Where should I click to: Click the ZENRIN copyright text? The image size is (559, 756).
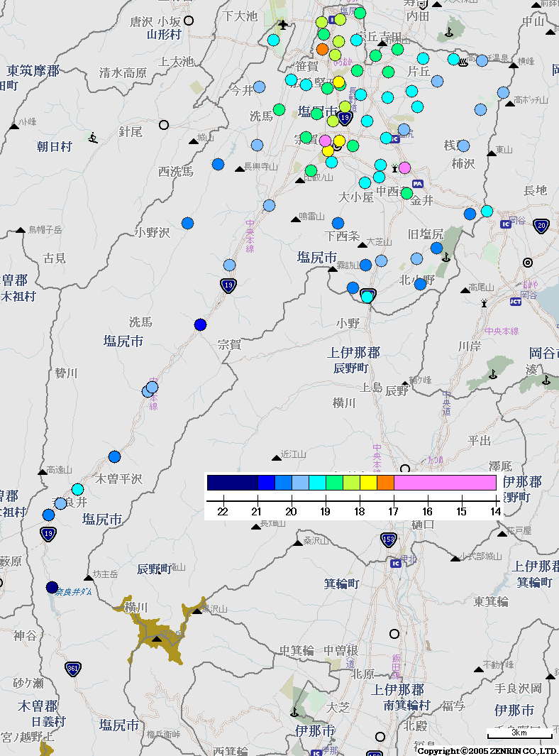(487, 750)
